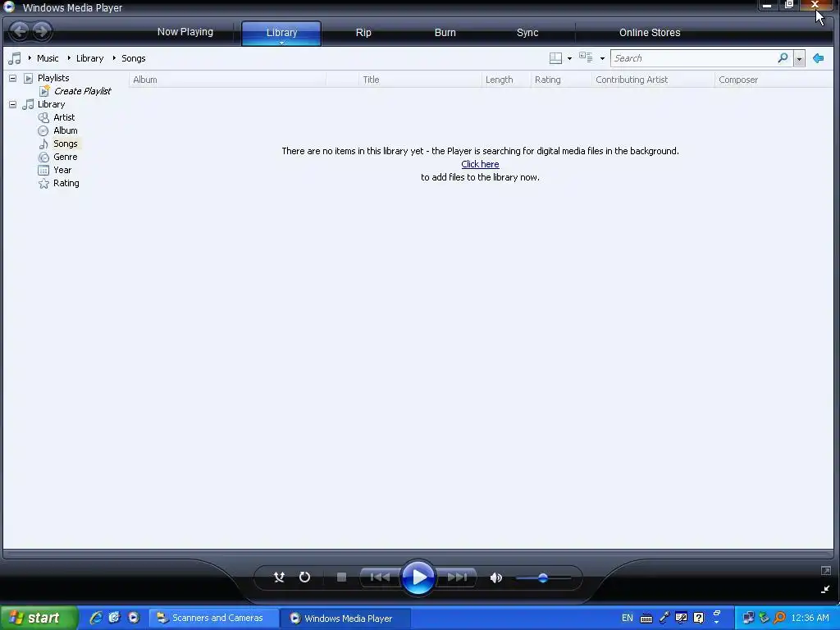Switch to full mode view icon
Screen dimensions: 840x630
(x=825, y=571)
